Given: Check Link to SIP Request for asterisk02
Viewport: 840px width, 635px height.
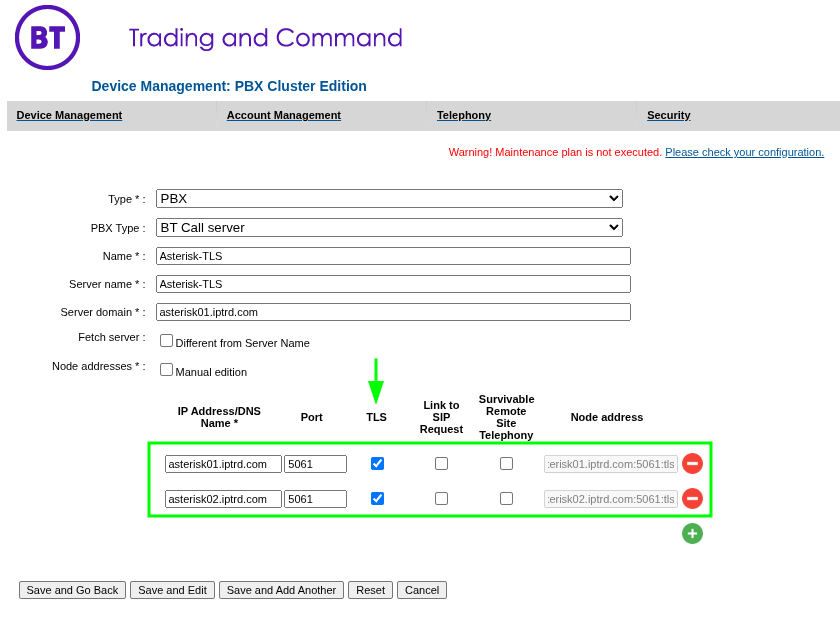Looking at the screenshot, I should pyautogui.click(x=441, y=498).
